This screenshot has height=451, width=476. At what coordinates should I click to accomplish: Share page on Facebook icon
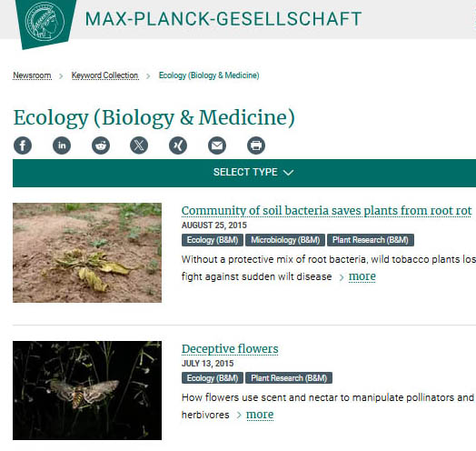coord(23,145)
